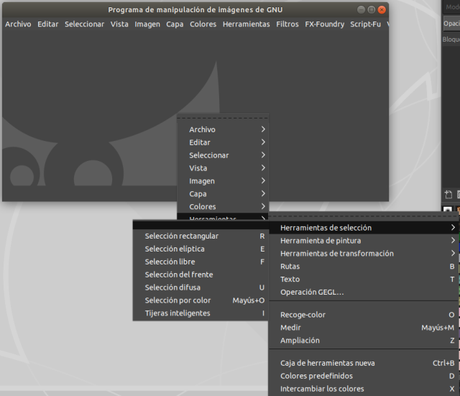Minimize the GIMP window
This screenshot has height=396, width=460.
[361, 10]
